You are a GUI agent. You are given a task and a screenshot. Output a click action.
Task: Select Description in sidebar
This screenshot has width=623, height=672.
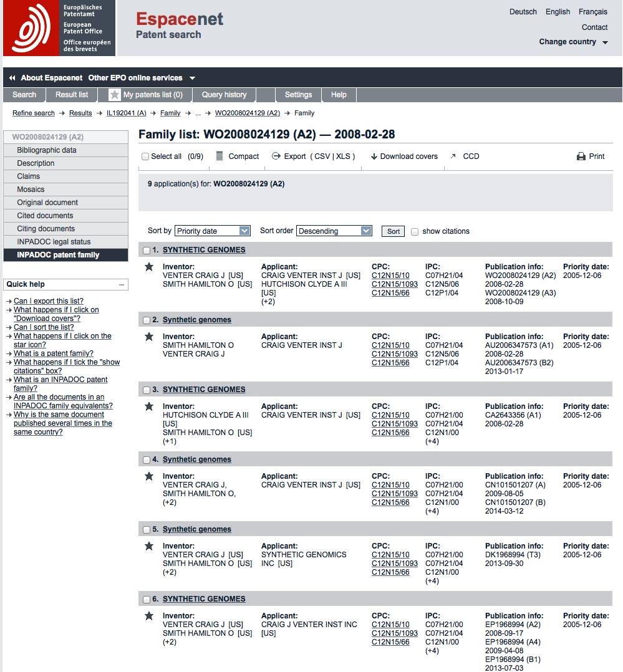click(65, 163)
